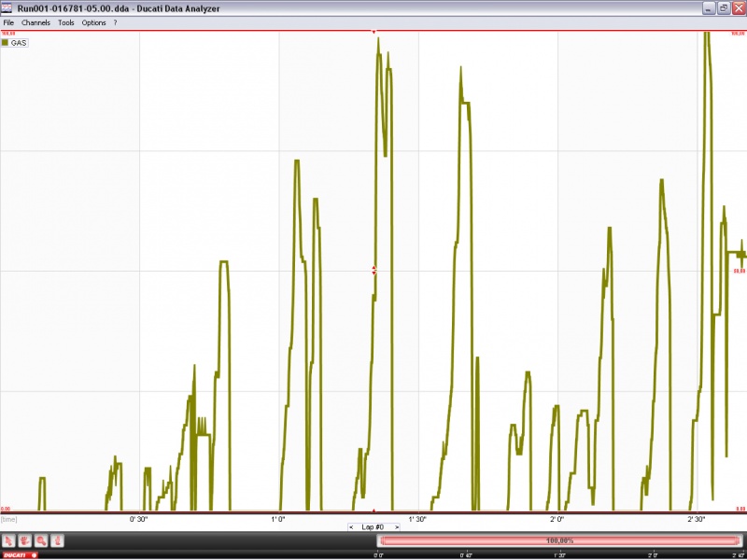The image size is (747, 560).
Task: Select the hand pan tool
Action: [x=25, y=540]
